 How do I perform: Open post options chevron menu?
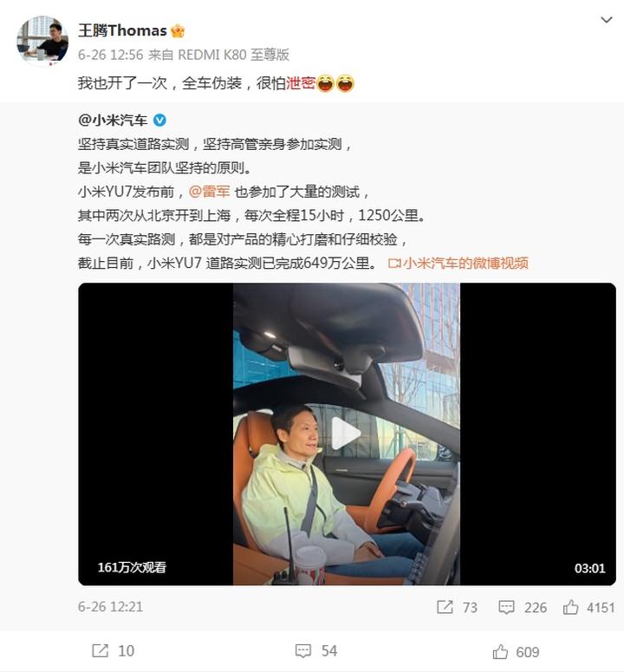pos(606,20)
